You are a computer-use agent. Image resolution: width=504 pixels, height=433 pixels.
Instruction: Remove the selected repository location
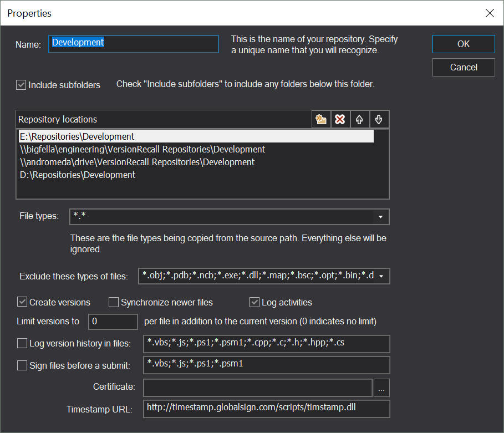(340, 119)
